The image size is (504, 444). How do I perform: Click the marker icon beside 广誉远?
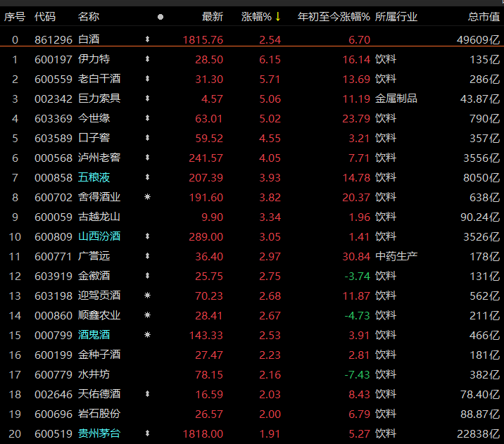click(x=147, y=256)
